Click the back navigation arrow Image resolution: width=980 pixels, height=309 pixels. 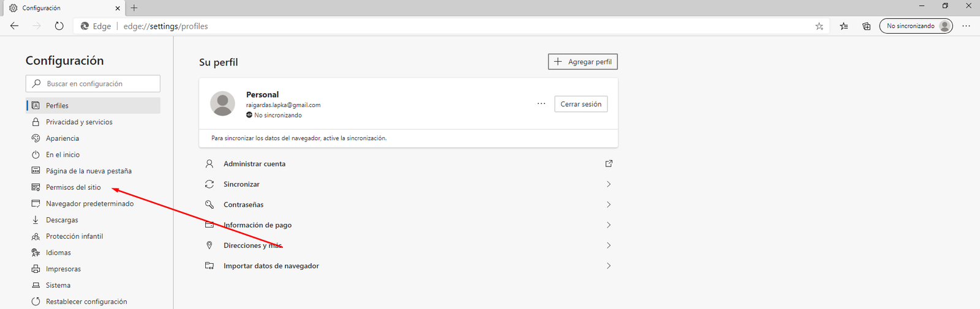click(15, 26)
